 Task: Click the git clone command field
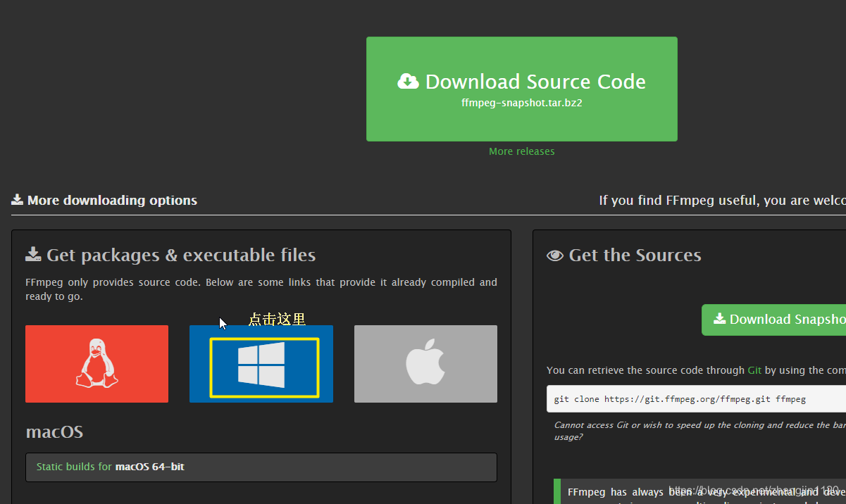pos(696,399)
